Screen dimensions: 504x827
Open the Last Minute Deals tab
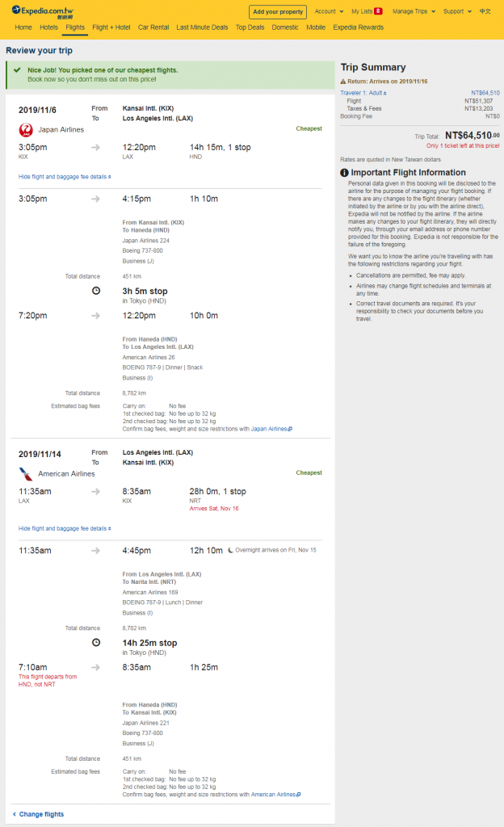point(202,27)
